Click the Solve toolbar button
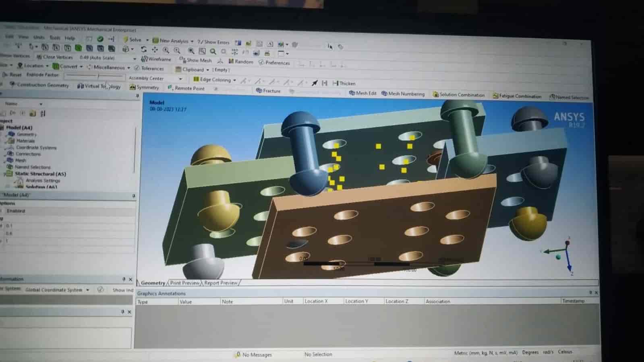This screenshot has height=362, width=644. click(x=132, y=40)
